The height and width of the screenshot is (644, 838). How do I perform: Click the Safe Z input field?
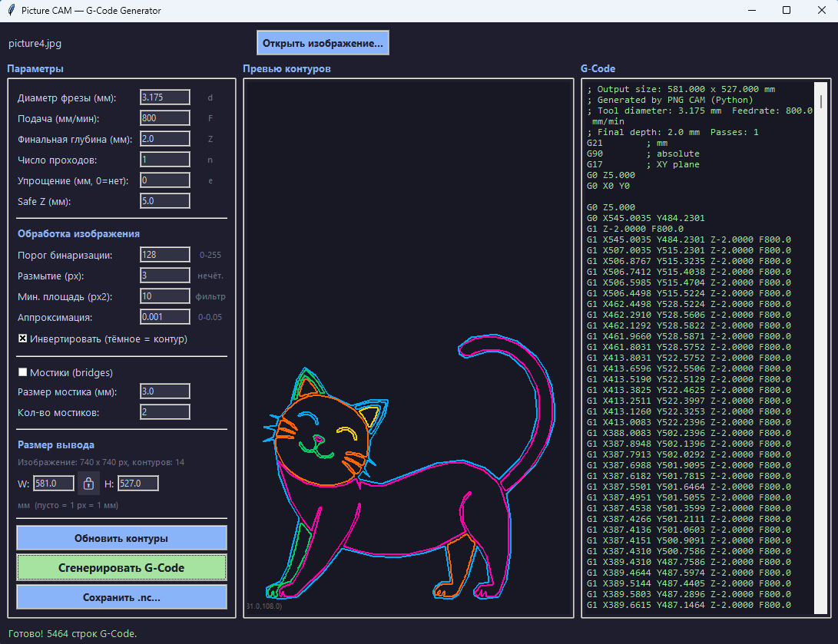point(164,201)
